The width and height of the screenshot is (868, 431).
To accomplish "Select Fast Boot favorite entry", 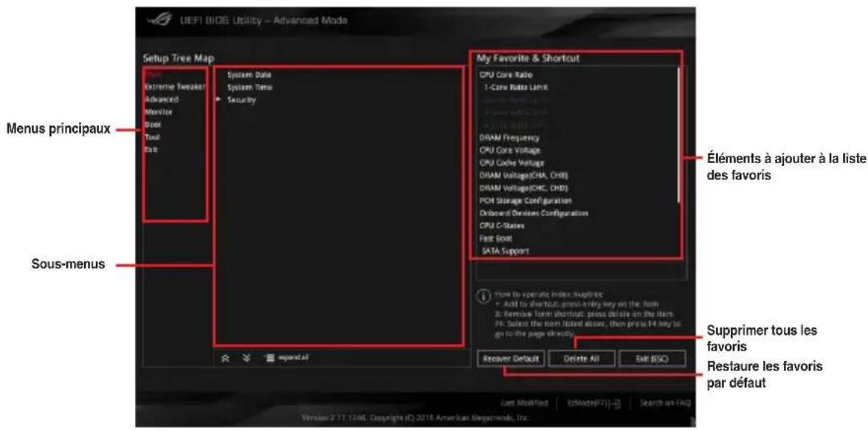I will (495, 238).
